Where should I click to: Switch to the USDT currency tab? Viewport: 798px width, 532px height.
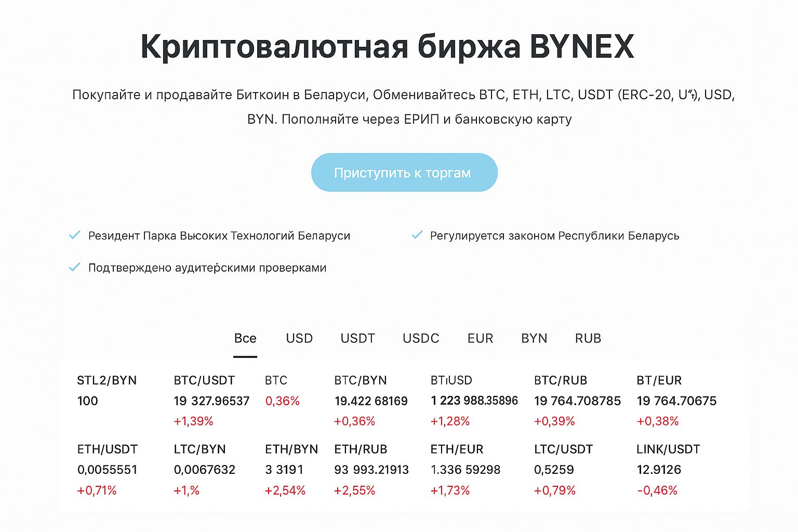tap(357, 338)
